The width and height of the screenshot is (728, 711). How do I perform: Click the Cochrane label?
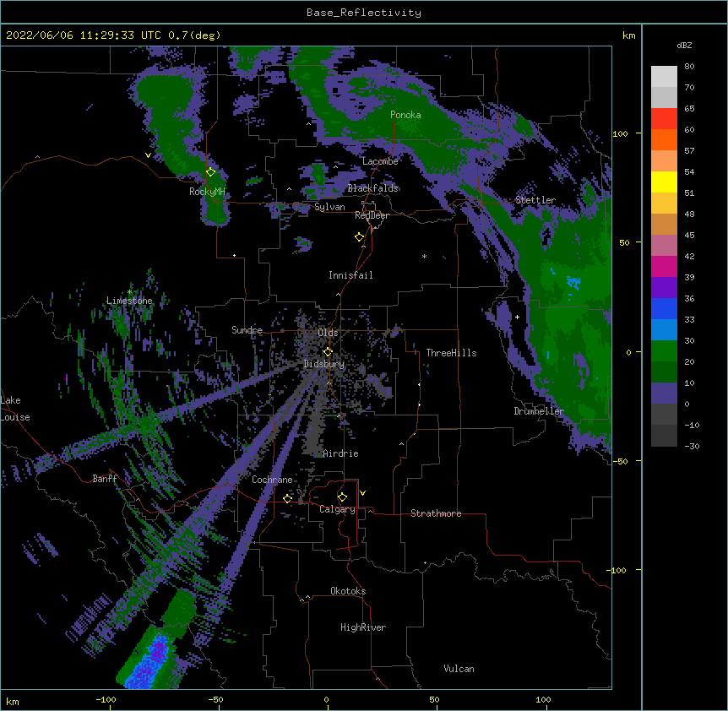tap(272, 480)
